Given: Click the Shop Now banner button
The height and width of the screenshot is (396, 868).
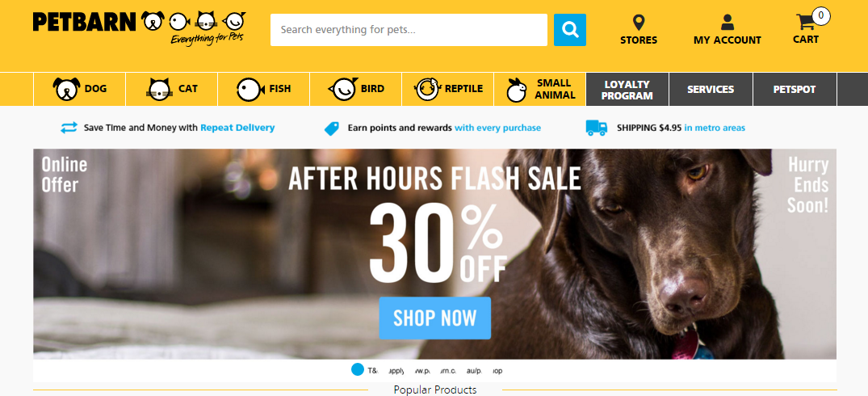Looking at the screenshot, I should 435,318.
